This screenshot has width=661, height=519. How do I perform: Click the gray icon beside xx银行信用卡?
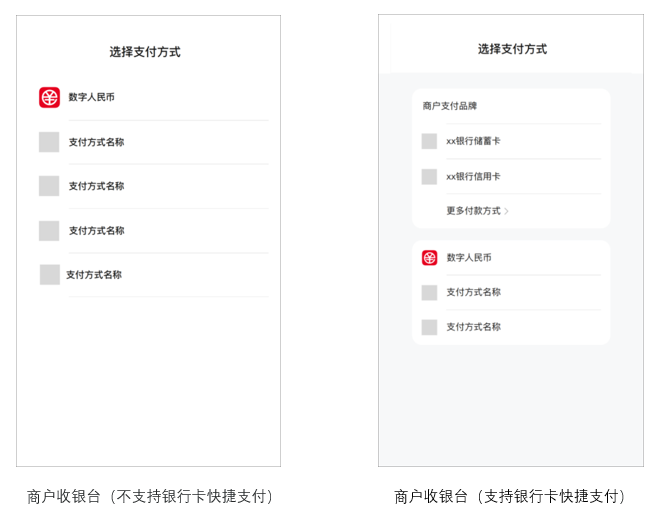tap(429, 177)
